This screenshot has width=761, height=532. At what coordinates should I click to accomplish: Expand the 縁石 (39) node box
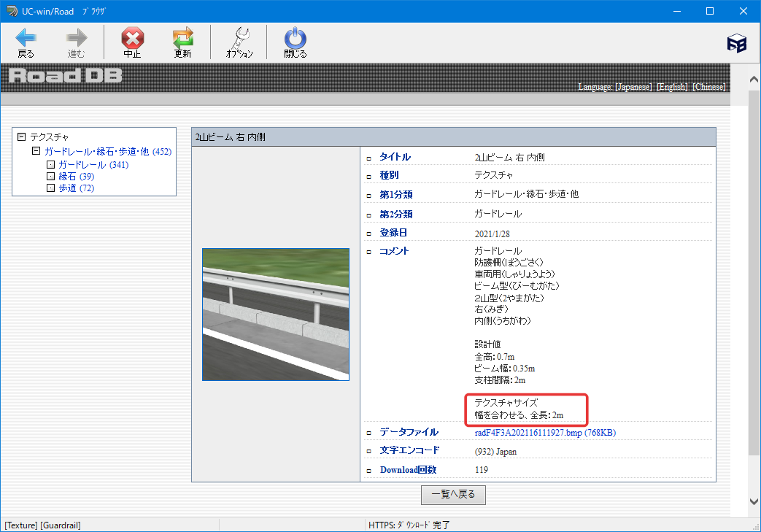(50, 176)
